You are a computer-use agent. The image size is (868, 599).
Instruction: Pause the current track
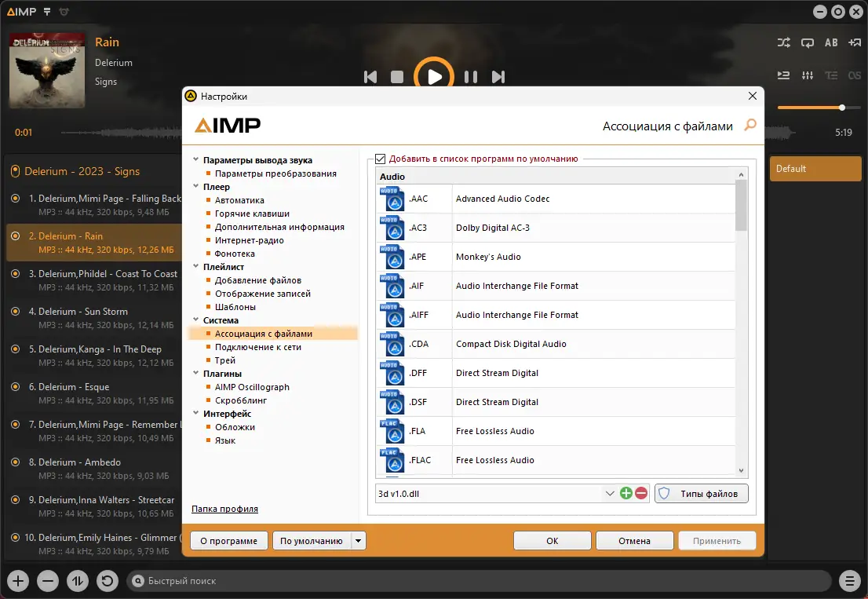click(x=471, y=77)
